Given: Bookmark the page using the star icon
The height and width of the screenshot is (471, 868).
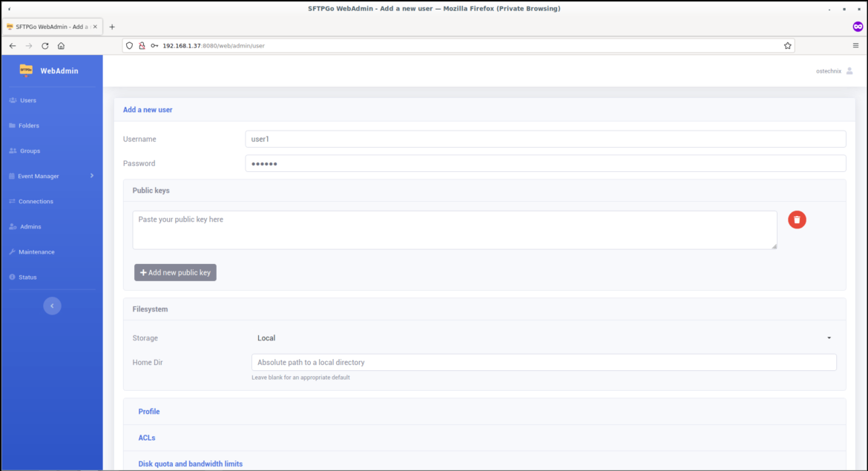Looking at the screenshot, I should pos(787,45).
